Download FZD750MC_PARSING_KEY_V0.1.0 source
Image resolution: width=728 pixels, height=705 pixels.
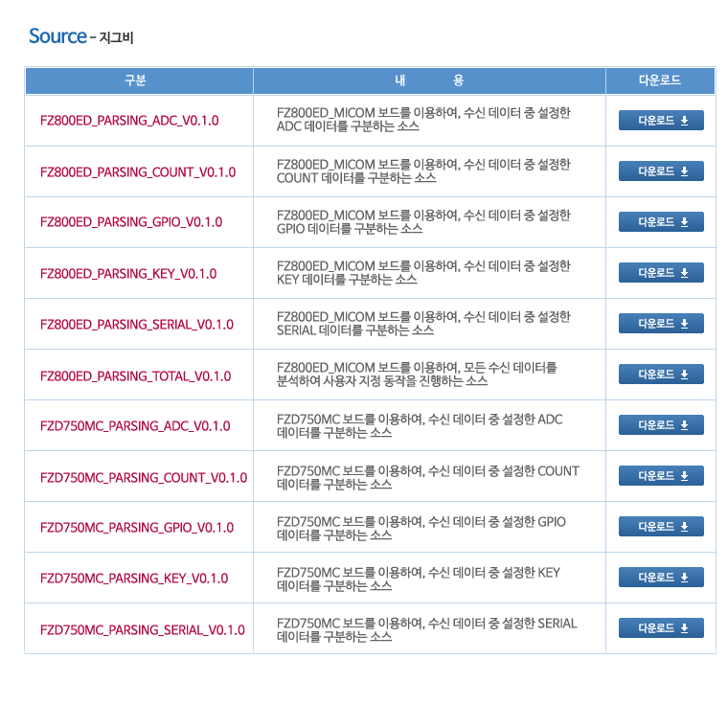[x=661, y=578]
